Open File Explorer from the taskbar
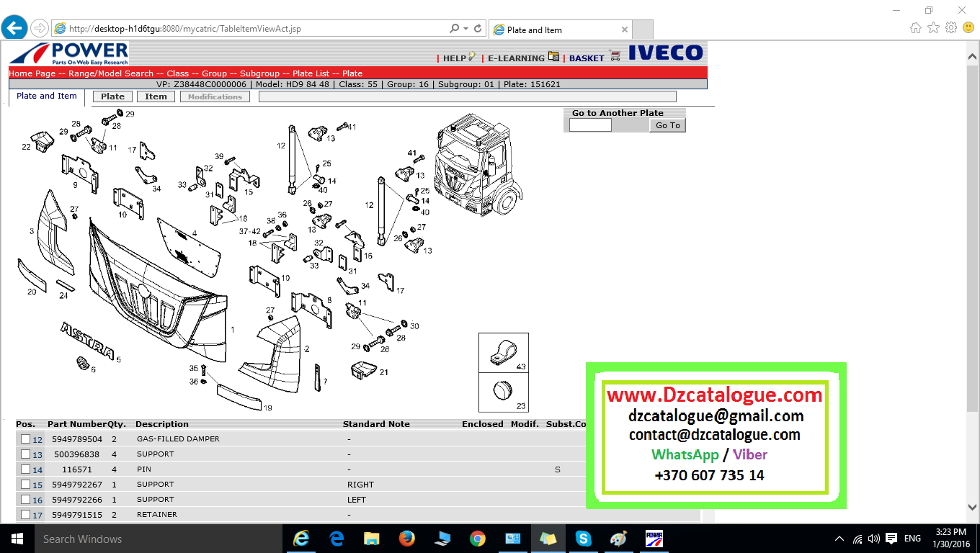980x553 pixels. [x=372, y=539]
